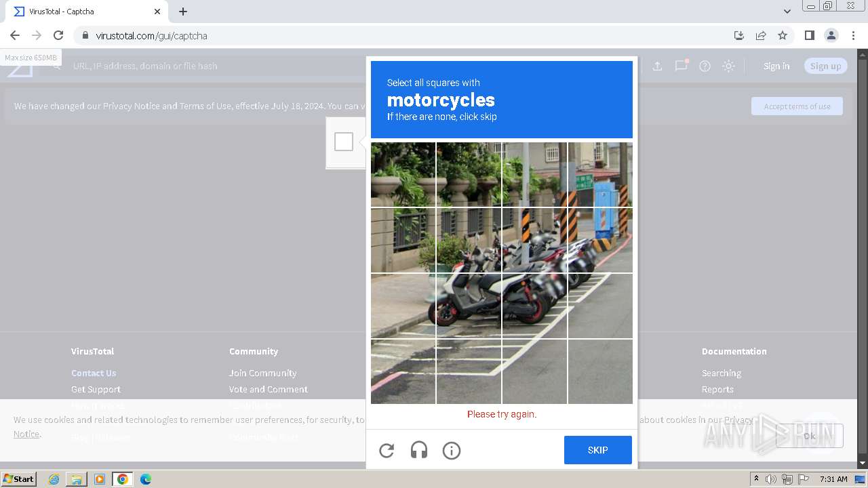The height and width of the screenshot is (488, 868).
Task: Click the VirusTotal upload file icon
Action: [657, 66]
